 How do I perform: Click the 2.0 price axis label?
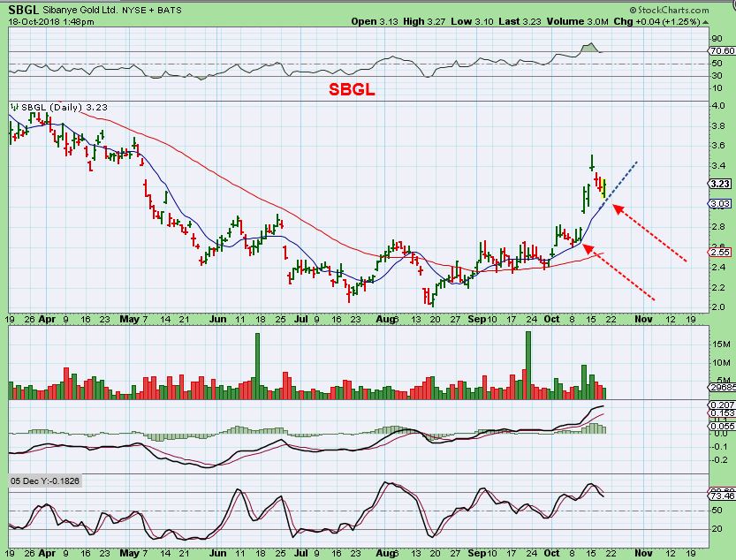(717, 307)
